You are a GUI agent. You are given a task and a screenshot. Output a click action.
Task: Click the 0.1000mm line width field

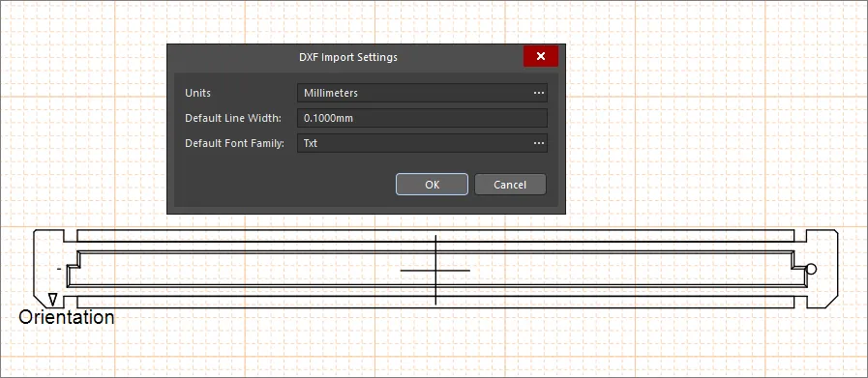(422, 118)
